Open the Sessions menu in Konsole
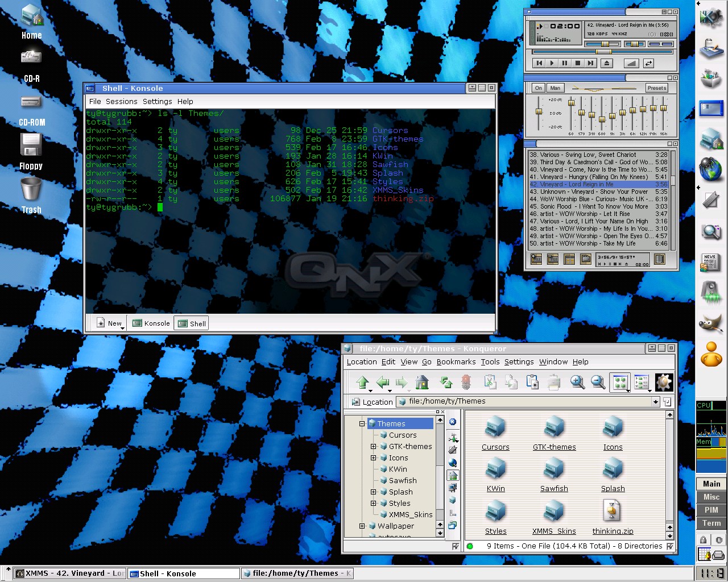This screenshot has width=728, height=582. (121, 101)
